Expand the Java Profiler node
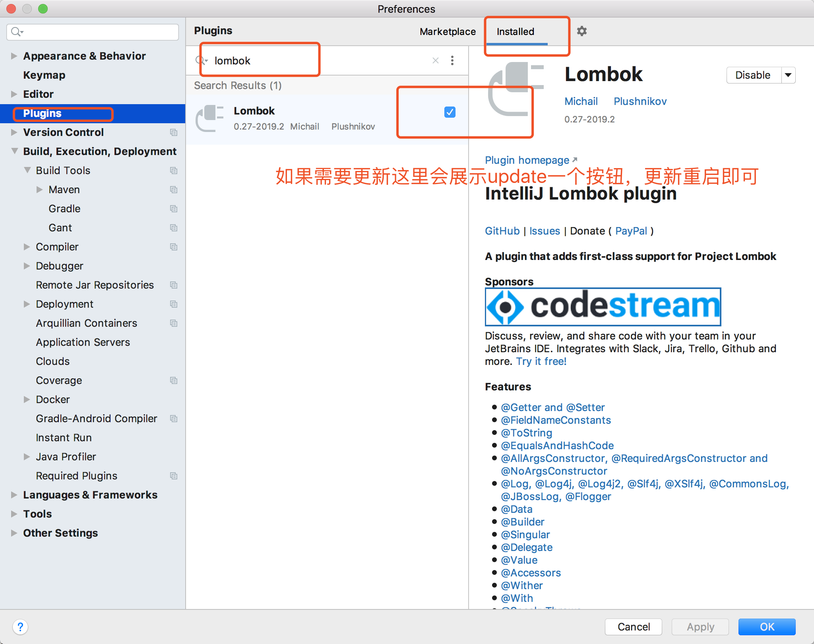 (27, 457)
